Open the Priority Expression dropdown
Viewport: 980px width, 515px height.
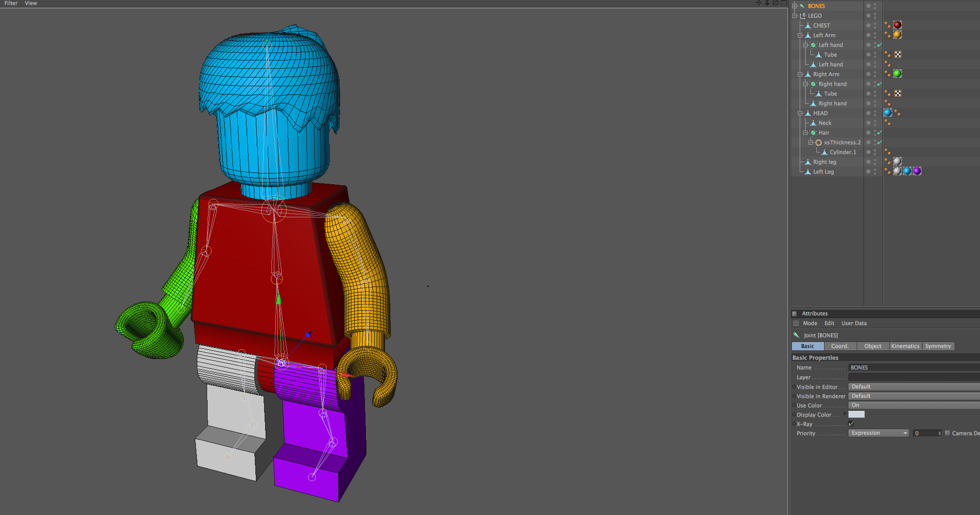879,433
